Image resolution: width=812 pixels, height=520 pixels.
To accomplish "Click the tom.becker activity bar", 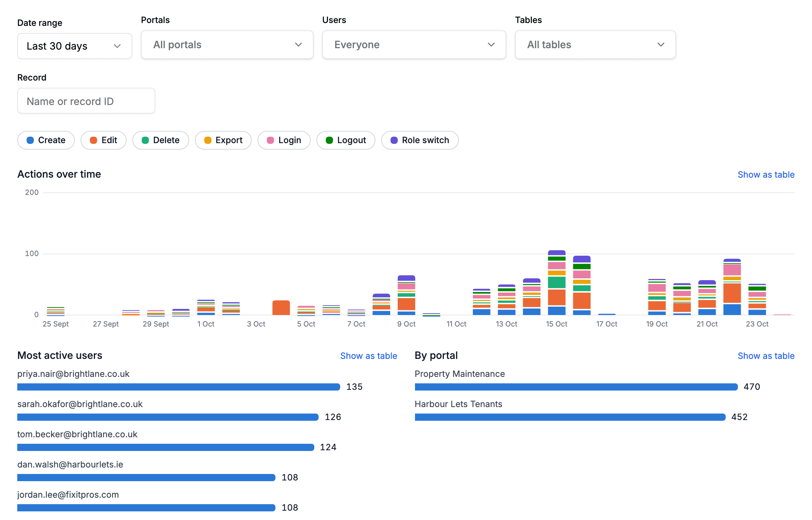I will [x=166, y=447].
